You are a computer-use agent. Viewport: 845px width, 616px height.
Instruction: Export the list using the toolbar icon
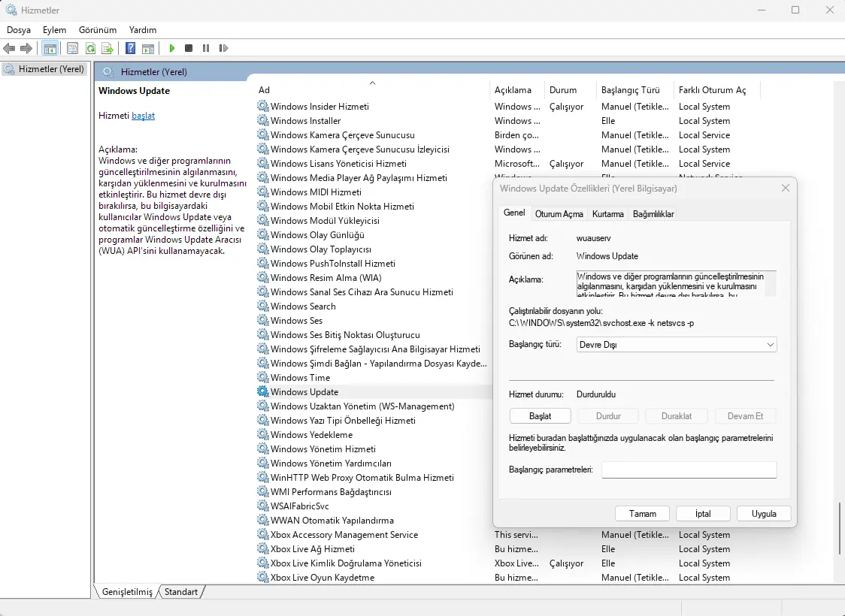tap(108, 49)
